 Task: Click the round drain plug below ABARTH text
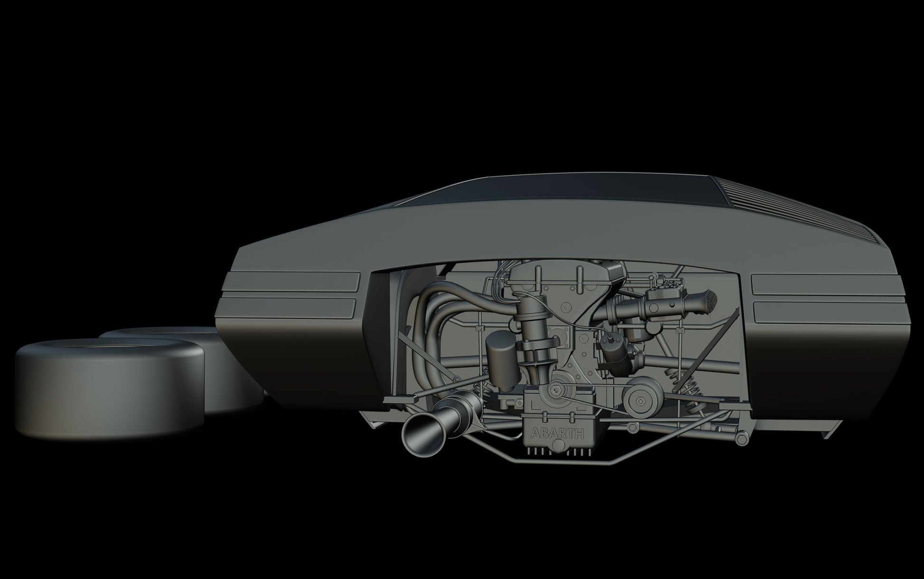tap(559, 446)
